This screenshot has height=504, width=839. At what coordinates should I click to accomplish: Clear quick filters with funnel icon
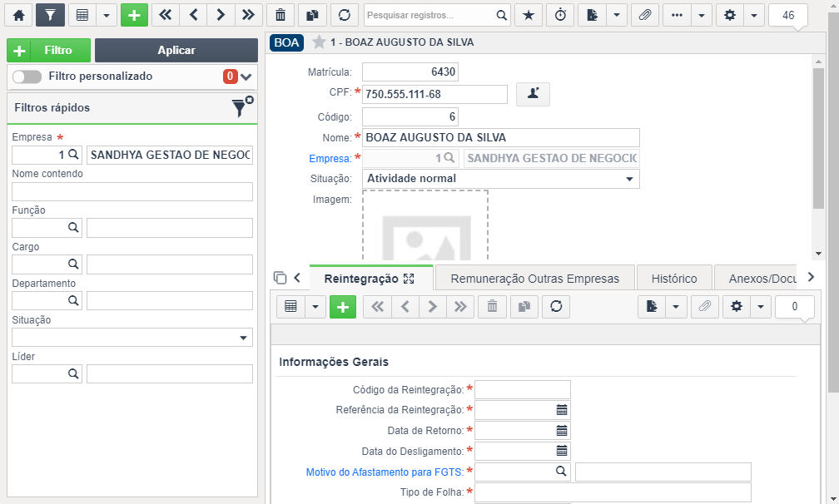coord(242,107)
